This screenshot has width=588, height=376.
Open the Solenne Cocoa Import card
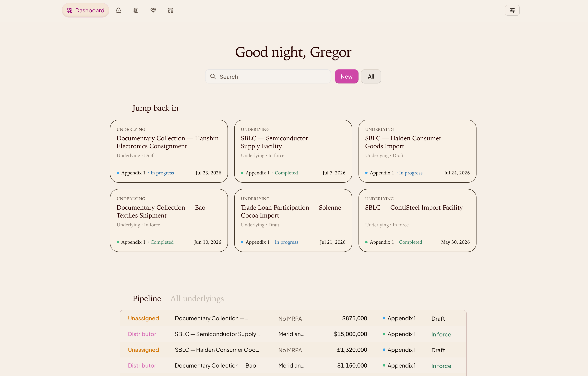(x=293, y=220)
